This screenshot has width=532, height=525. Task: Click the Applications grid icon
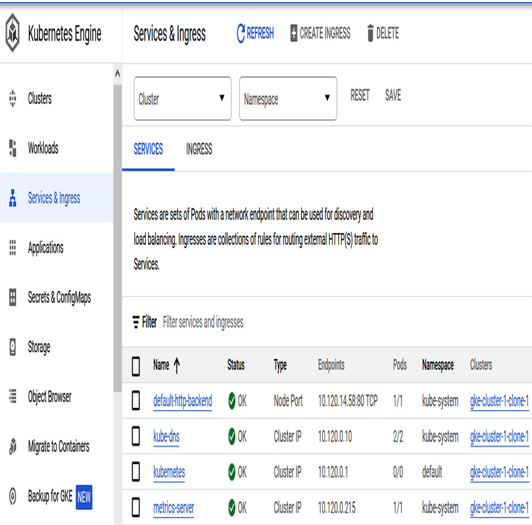click(x=13, y=248)
